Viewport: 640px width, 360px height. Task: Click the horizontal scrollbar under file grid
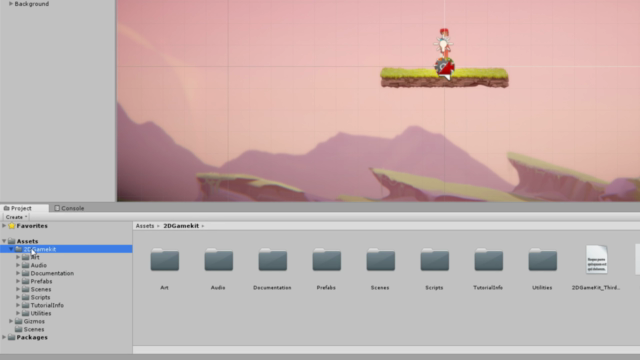(x=386, y=349)
